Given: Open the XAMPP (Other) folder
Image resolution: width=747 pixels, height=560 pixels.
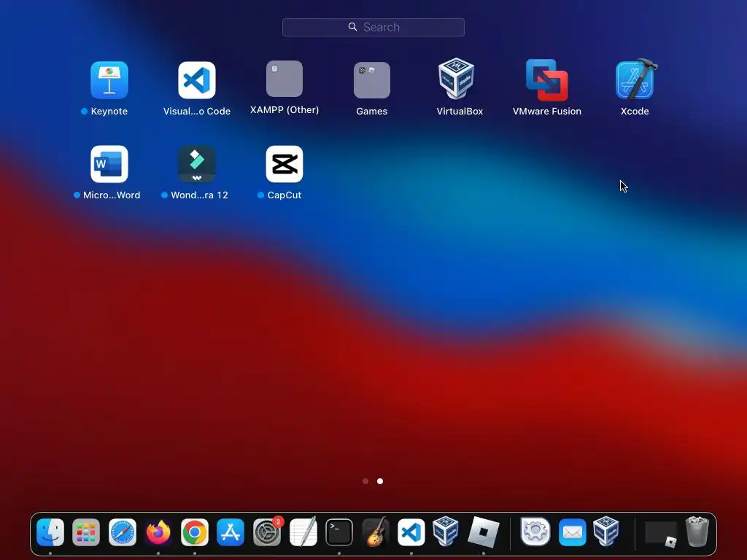Looking at the screenshot, I should pos(285,79).
